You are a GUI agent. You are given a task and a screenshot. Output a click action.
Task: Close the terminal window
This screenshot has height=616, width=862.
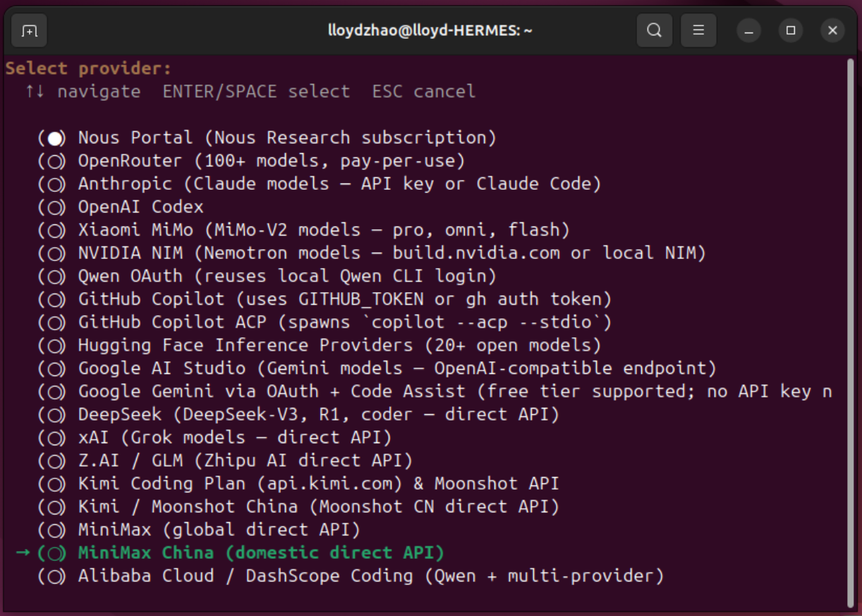[x=832, y=31]
